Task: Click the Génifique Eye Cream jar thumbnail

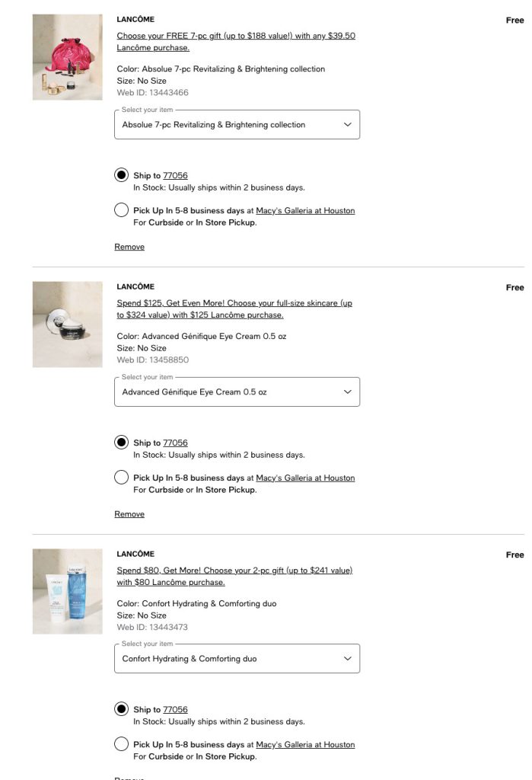Action: 67,324
